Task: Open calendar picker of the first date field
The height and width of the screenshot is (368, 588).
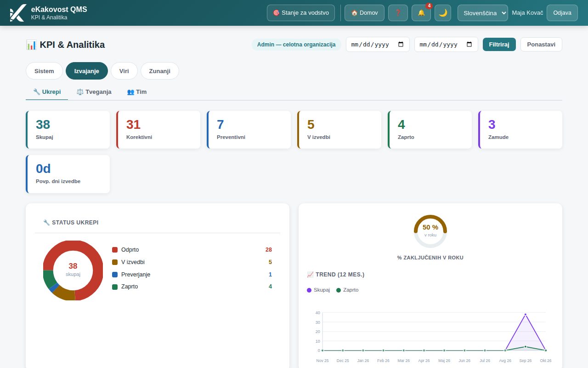Action: (x=401, y=45)
